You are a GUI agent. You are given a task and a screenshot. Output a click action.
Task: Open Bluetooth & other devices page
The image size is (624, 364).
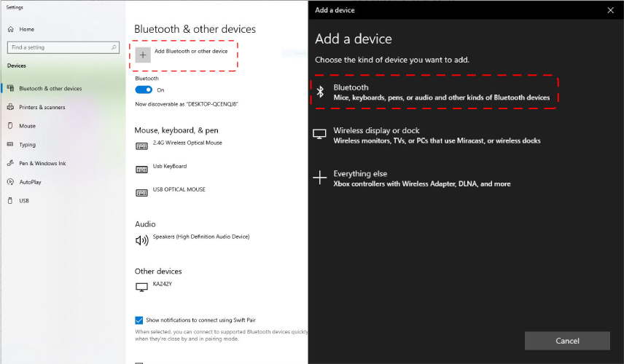[50, 88]
